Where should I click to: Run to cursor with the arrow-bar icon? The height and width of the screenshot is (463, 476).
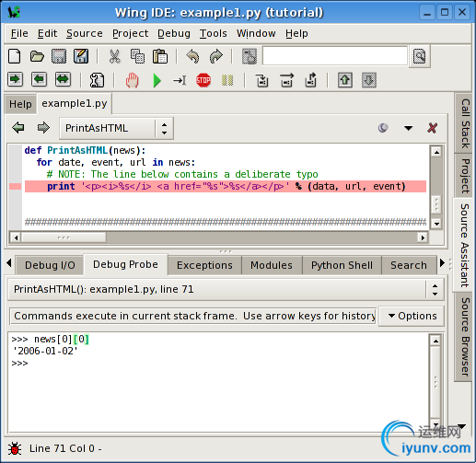click(180, 80)
